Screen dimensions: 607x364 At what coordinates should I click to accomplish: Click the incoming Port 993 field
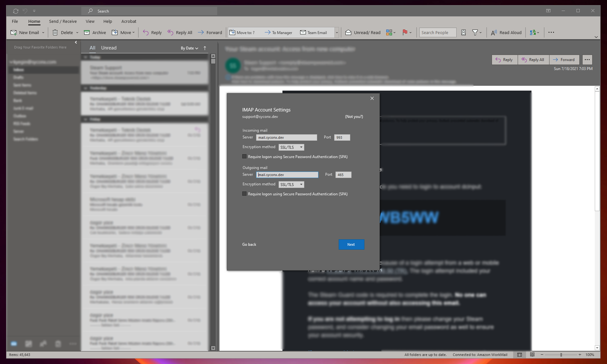pos(342,138)
